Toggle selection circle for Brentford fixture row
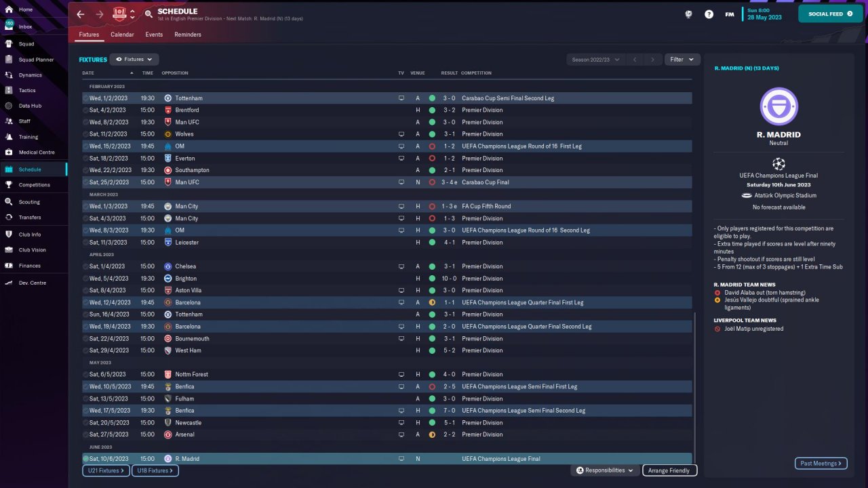The height and width of the screenshot is (488, 868). [x=86, y=110]
